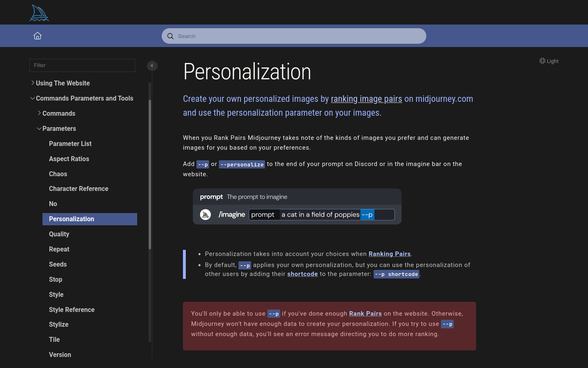The width and height of the screenshot is (588, 368).
Task: Click the Home icon in navbar
Action: click(x=37, y=36)
